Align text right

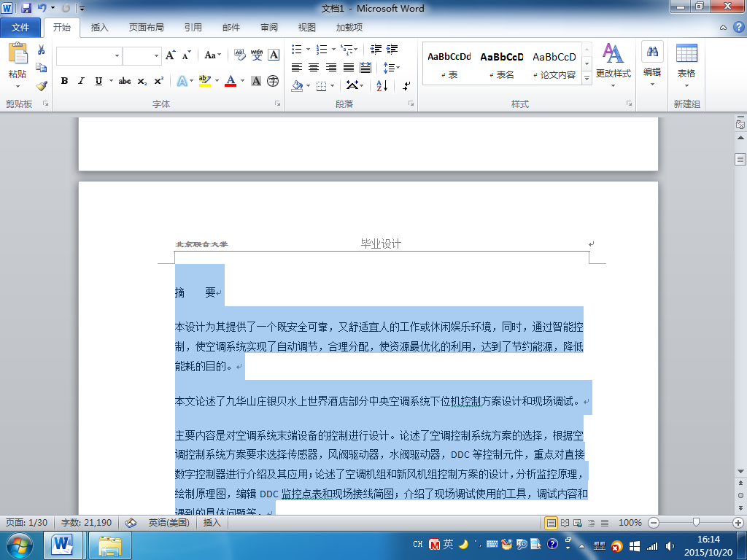[331, 68]
